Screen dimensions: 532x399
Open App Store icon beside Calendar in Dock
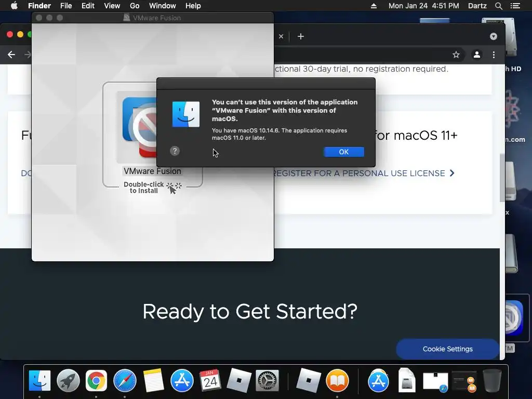[182, 380]
